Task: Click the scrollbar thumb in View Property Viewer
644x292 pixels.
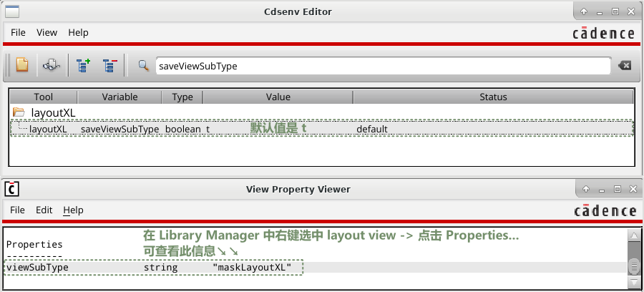Action: point(634,267)
